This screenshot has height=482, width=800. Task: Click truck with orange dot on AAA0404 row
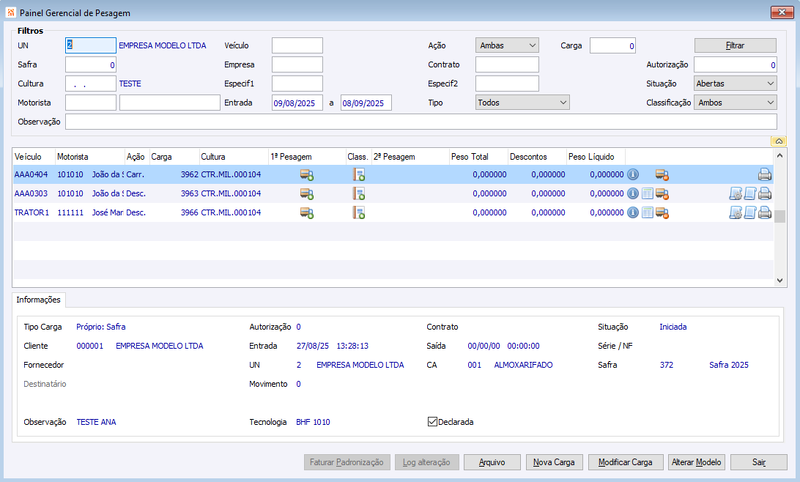(x=662, y=174)
